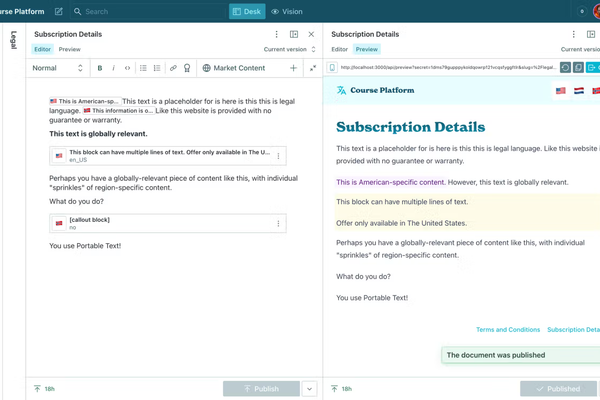Select the Preview tab in right pane
The height and width of the screenshot is (400, 600).
[x=367, y=49]
